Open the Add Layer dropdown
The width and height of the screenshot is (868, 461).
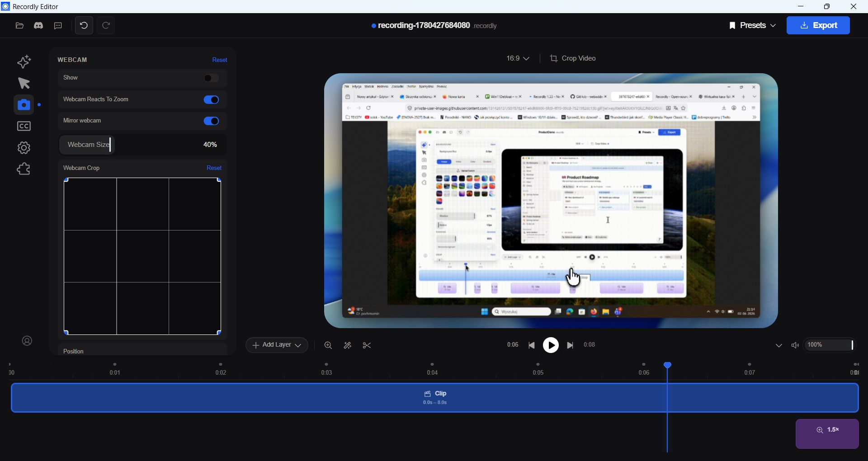(x=277, y=345)
